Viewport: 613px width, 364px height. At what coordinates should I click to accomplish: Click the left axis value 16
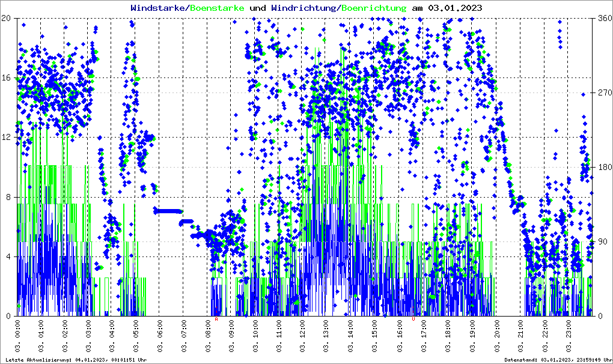(6, 77)
